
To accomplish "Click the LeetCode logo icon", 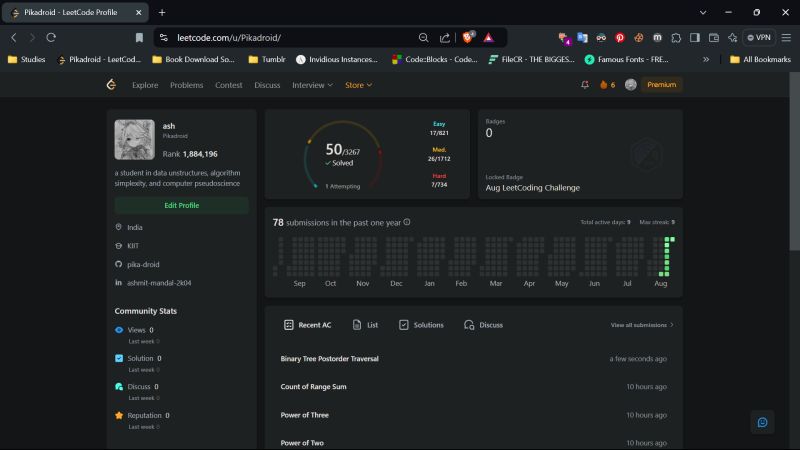I will (x=111, y=85).
